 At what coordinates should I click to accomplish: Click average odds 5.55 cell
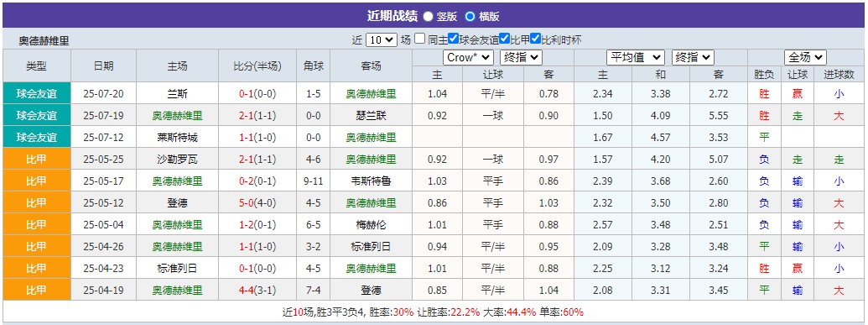pos(719,116)
